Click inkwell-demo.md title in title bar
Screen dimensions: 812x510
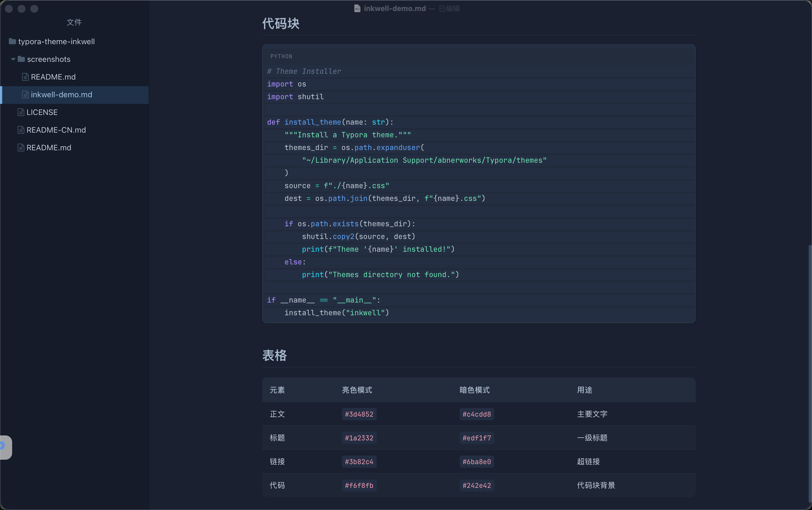[x=395, y=9]
